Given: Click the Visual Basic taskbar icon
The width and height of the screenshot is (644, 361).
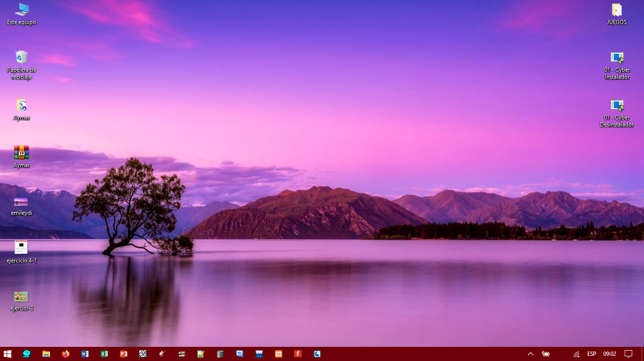Looking at the screenshot, I should click(x=240, y=353).
